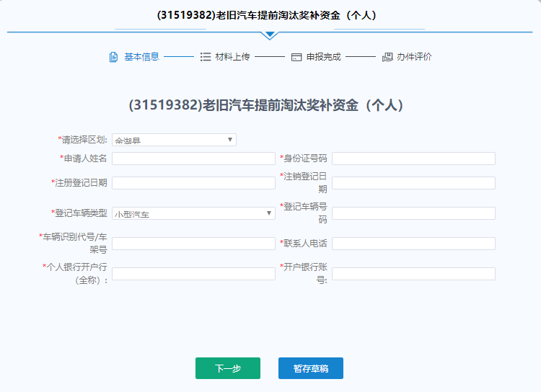
Task: Click the 材料上传 list icon
Action: pos(206,57)
